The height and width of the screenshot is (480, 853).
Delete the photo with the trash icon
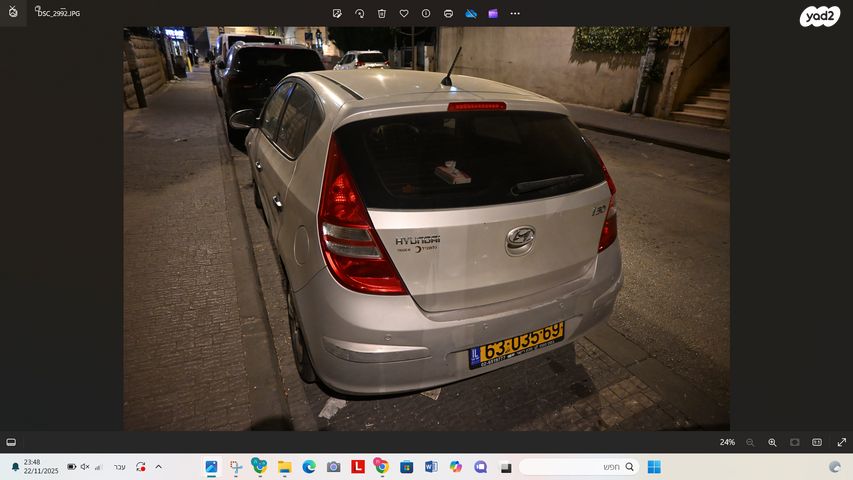(382, 14)
